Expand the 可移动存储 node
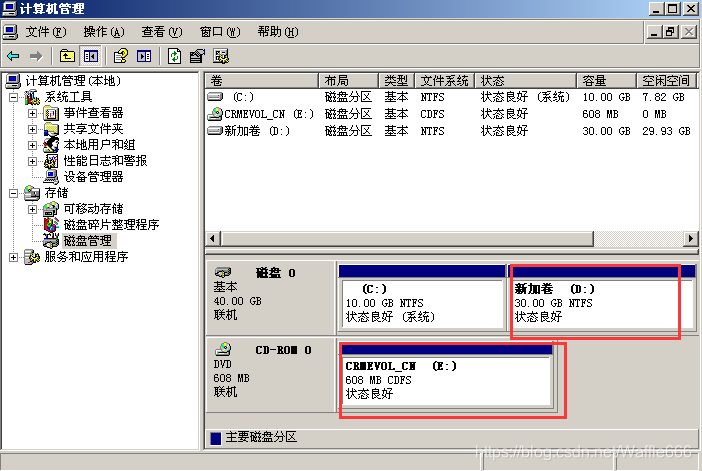The height and width of the screenshot is (471, 702). pyautogui.click(x=32, y=209)
